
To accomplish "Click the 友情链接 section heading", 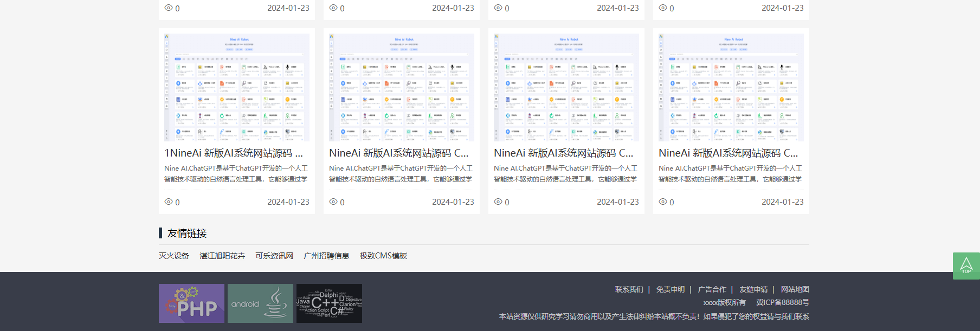I will point(187,233).
